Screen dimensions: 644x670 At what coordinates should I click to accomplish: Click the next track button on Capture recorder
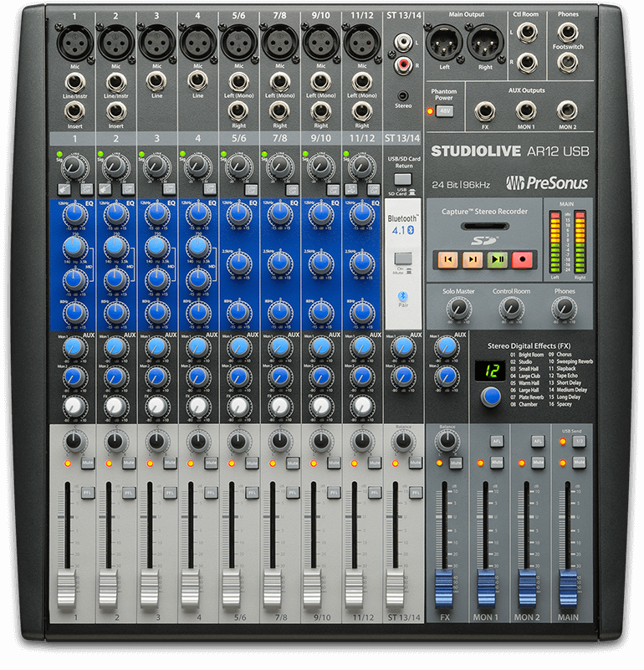tap(473, 259)
